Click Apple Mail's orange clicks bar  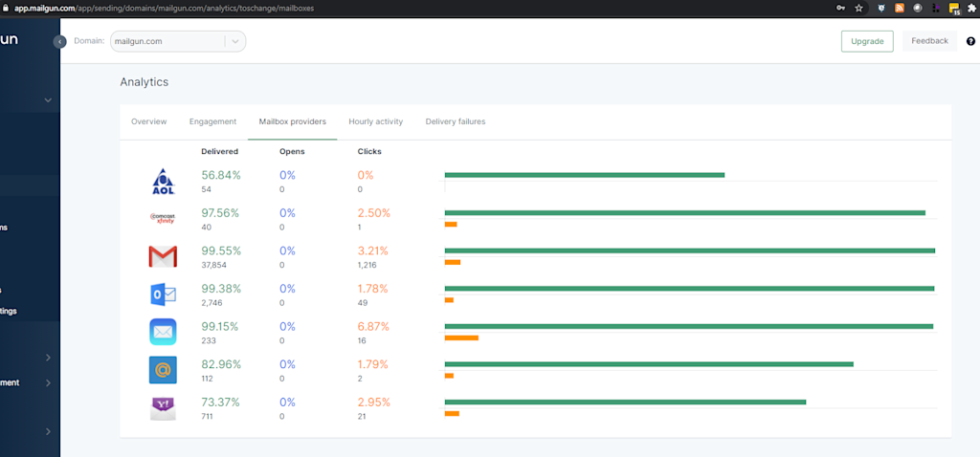(x=461, y=337)
